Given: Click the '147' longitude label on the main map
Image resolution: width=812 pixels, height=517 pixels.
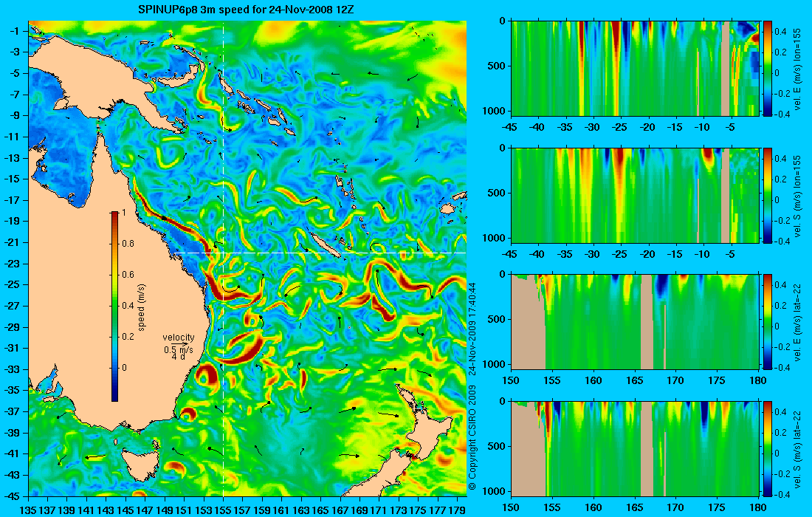Looking at the screenshot, I should pos(145,510).
